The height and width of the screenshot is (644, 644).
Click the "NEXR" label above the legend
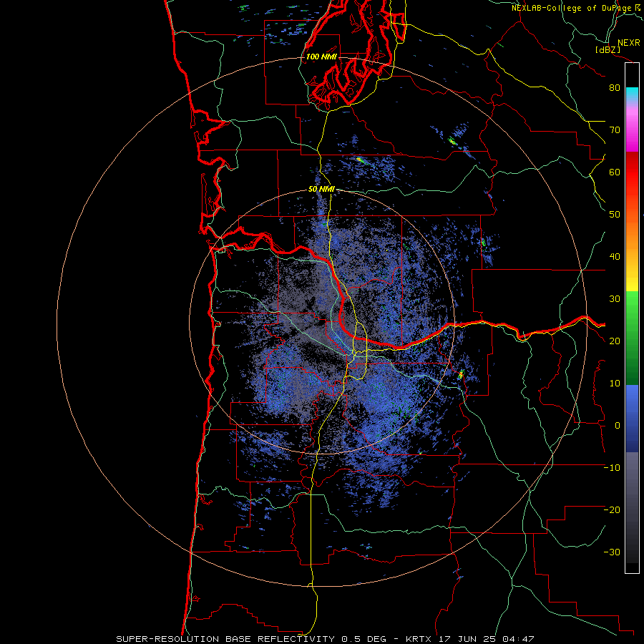tap(629, 43)
